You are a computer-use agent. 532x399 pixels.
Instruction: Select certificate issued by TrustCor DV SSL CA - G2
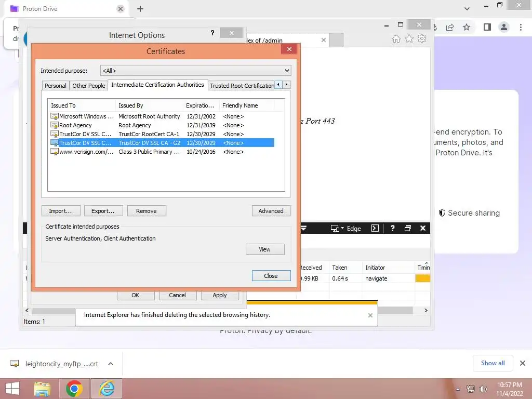162,143
